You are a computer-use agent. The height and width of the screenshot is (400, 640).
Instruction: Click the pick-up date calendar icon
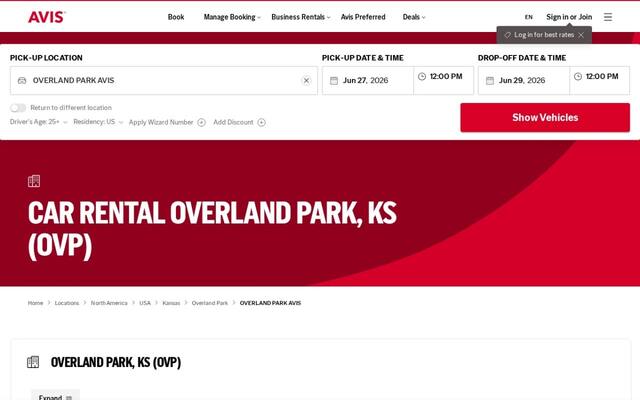click(x=334, y=81)
